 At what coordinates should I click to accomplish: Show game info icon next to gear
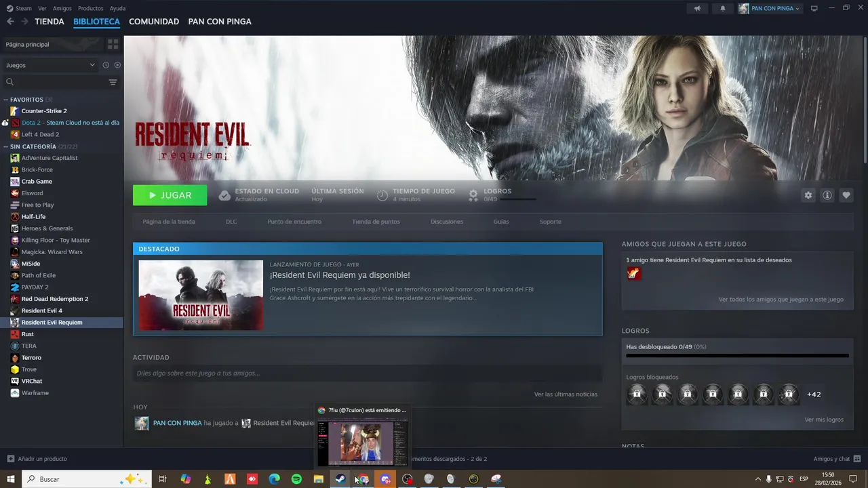[827, 195]
